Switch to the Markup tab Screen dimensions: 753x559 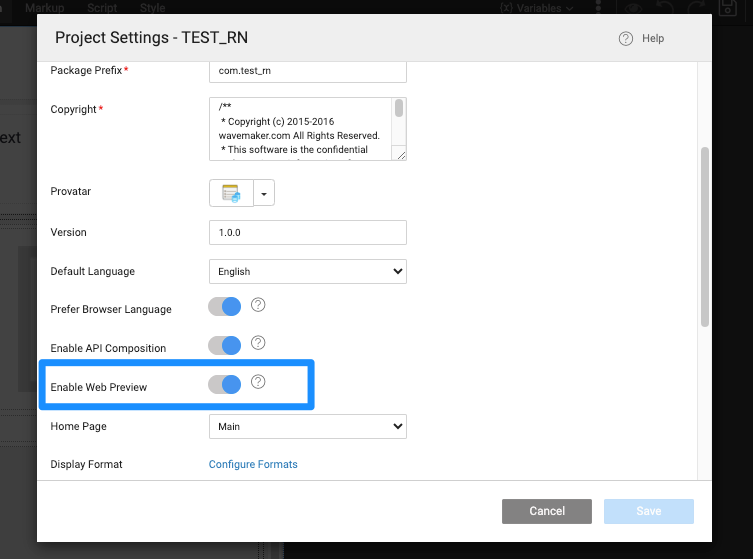coord(44,7)
